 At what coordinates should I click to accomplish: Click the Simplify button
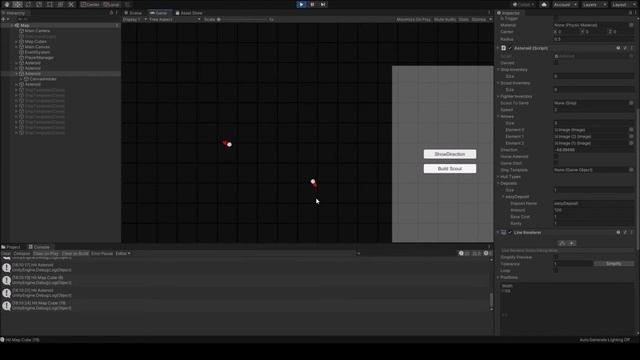[613, 264]
